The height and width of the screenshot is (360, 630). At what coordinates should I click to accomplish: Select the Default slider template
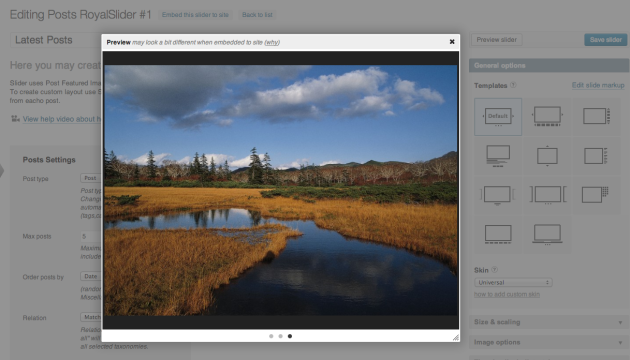498,117
